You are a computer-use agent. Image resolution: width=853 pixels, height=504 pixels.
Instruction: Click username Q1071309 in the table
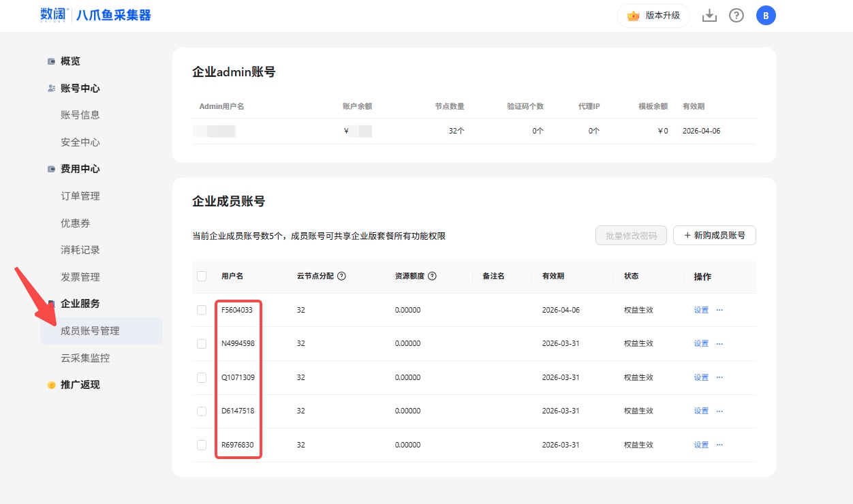pos(238,377)
